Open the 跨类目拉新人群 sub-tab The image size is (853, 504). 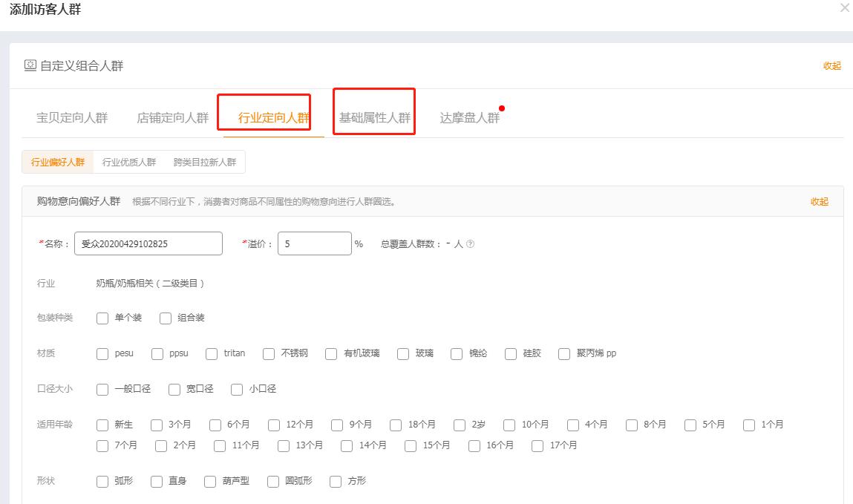pos(203,161)
